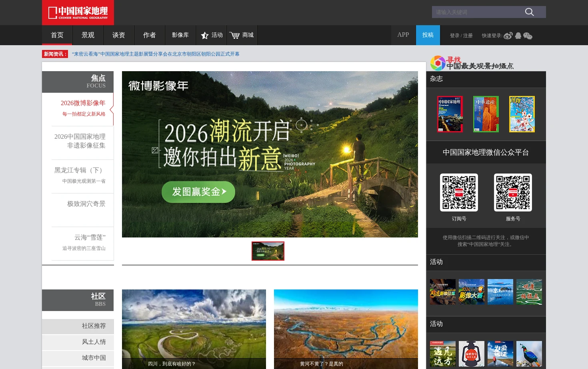588x369 pixels.
Task: Open the 商城 menu item
Action: tap(242, 35)
